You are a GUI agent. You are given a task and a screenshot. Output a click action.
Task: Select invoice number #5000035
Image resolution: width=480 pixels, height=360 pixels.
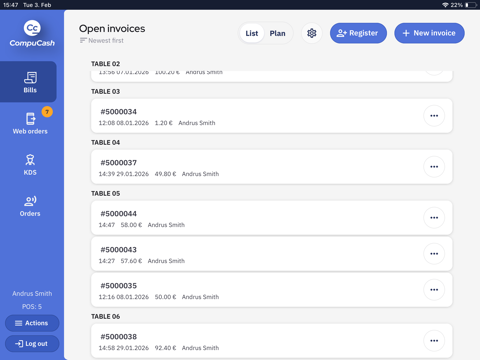pos(119,286)
